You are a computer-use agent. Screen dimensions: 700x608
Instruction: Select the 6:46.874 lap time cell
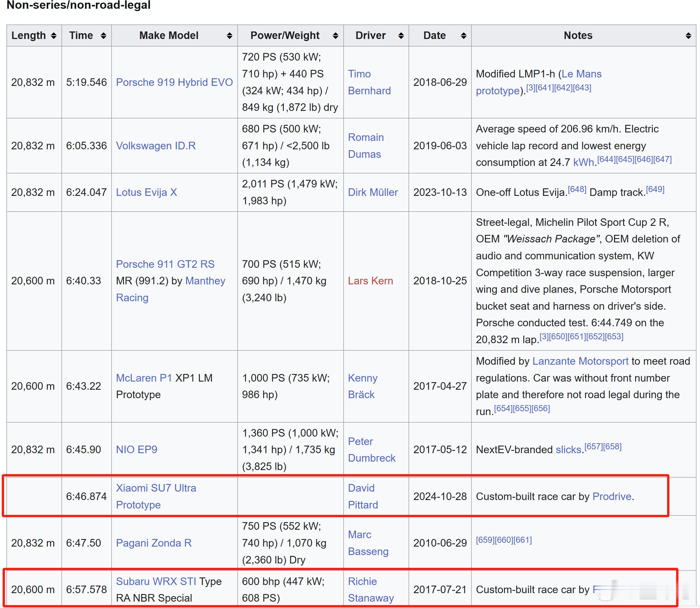[86, 496]
